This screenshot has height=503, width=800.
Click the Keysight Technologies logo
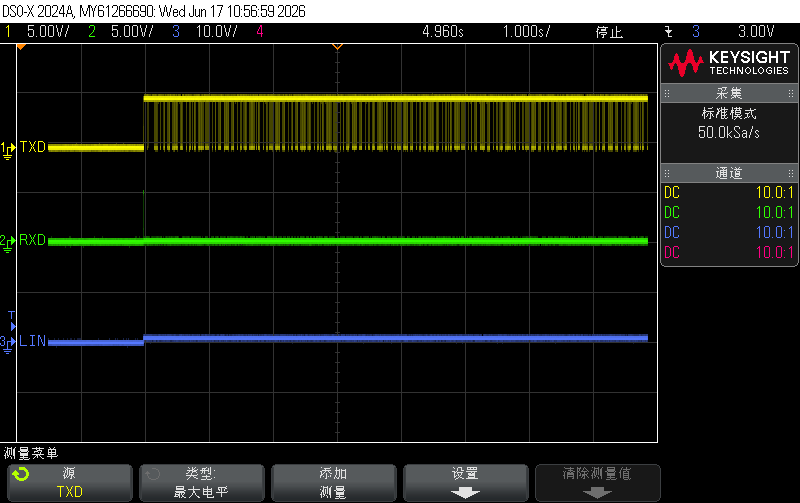pos(729,63)
